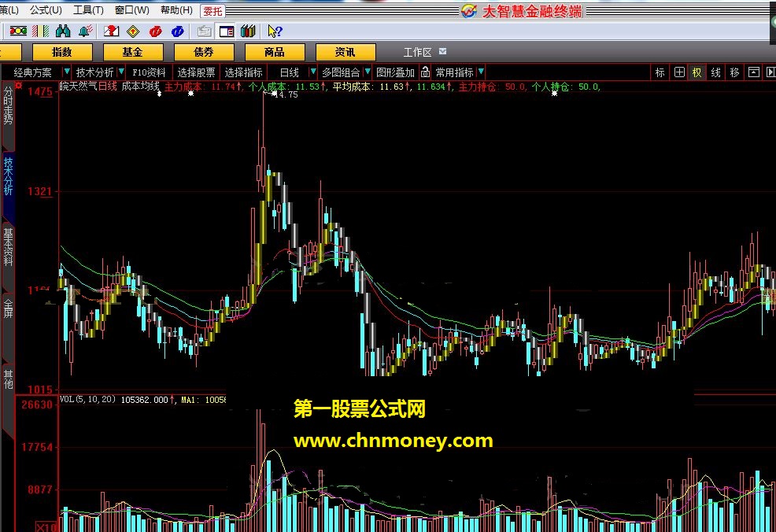Click the 经典方案 button
Image resolution: width=776 pixels, height=532 pixels.
(x=33, y=72)
